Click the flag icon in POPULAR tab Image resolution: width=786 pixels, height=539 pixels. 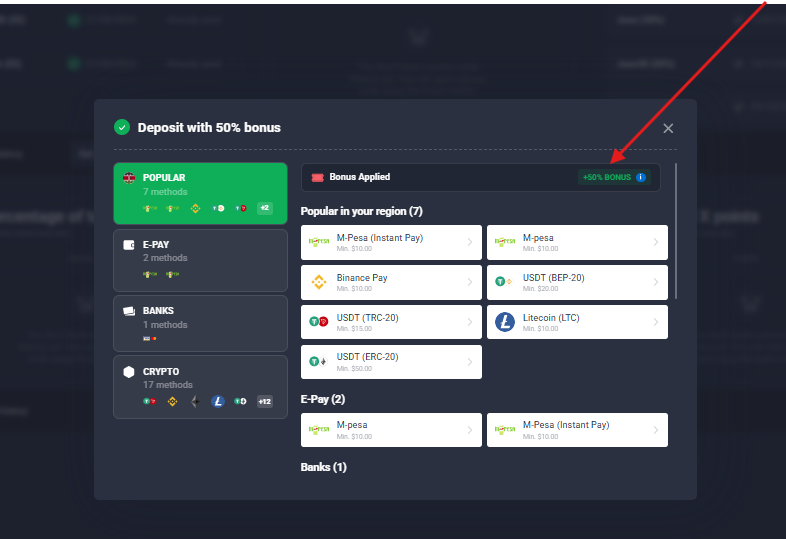click(129, 177)
